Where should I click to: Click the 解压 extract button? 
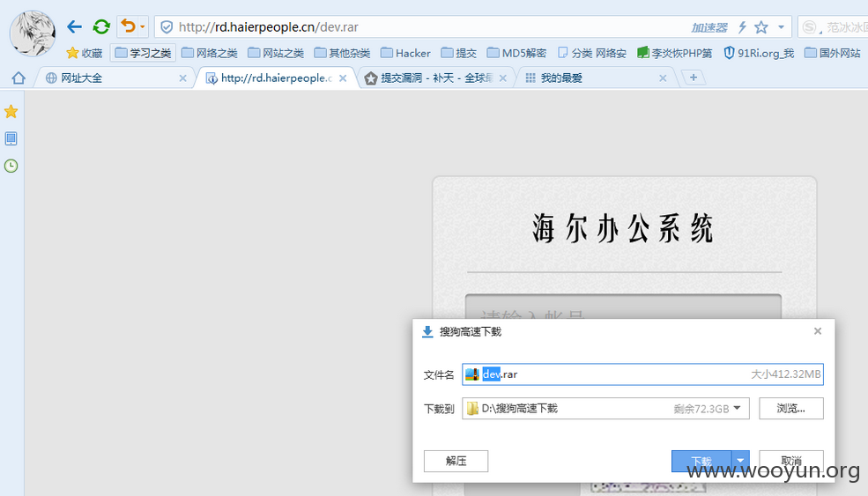[456, 461]
